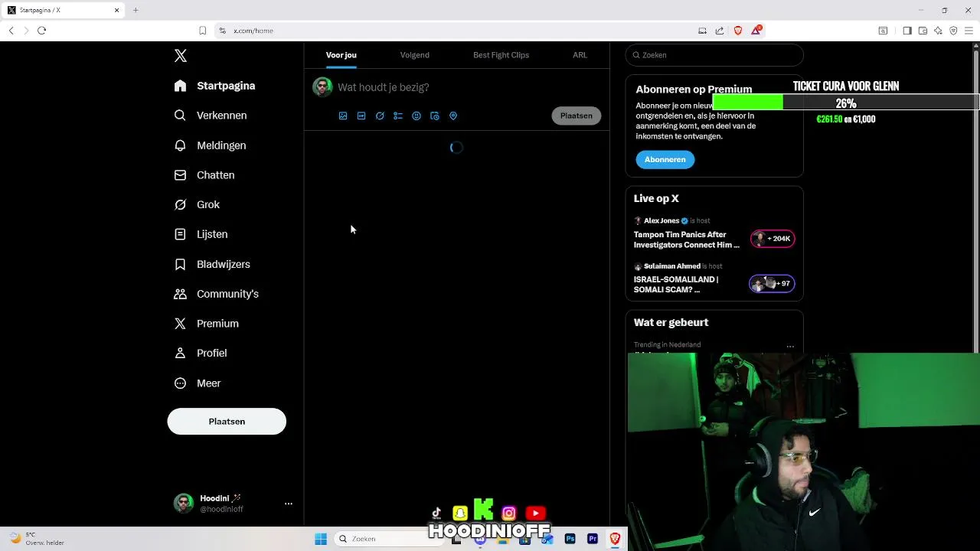
Task: Switch to the Volgend tab
Action: coord(414,55)
